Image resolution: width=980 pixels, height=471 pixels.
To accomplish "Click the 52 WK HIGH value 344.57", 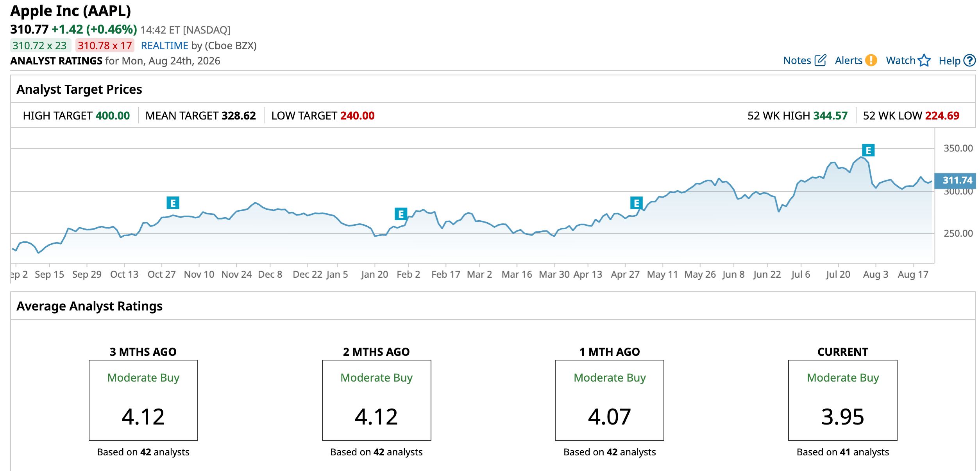I will [x=831, y=116].
